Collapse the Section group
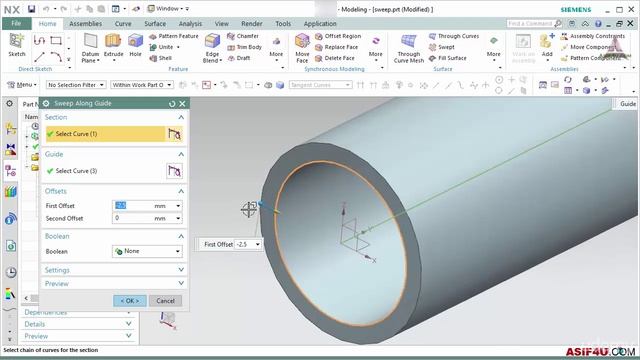This screenshot has width=640, height=360. (x=181, y=117)
